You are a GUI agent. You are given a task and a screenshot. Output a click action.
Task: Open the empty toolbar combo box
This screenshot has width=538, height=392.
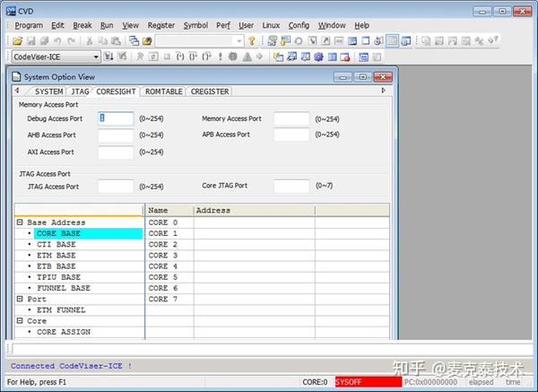pos(200,41)
